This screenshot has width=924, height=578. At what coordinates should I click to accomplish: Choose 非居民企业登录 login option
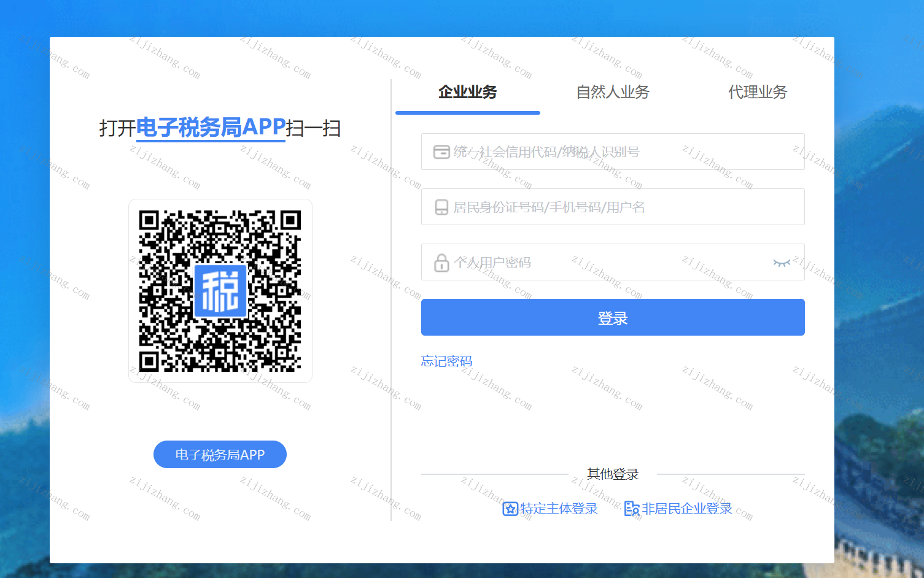click(678, 509)
